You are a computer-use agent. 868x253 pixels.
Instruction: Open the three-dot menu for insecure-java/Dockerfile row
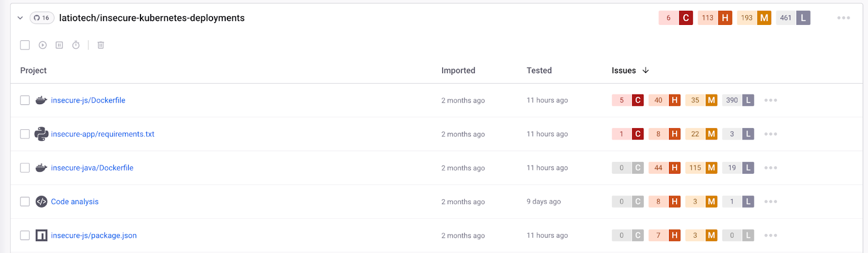770,168
